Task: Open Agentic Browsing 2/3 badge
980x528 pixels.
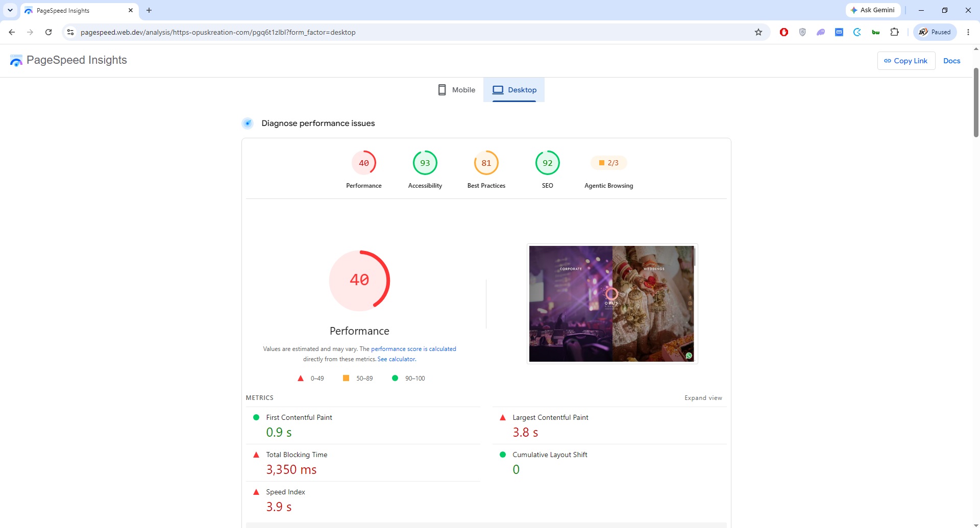Action: 609,163
